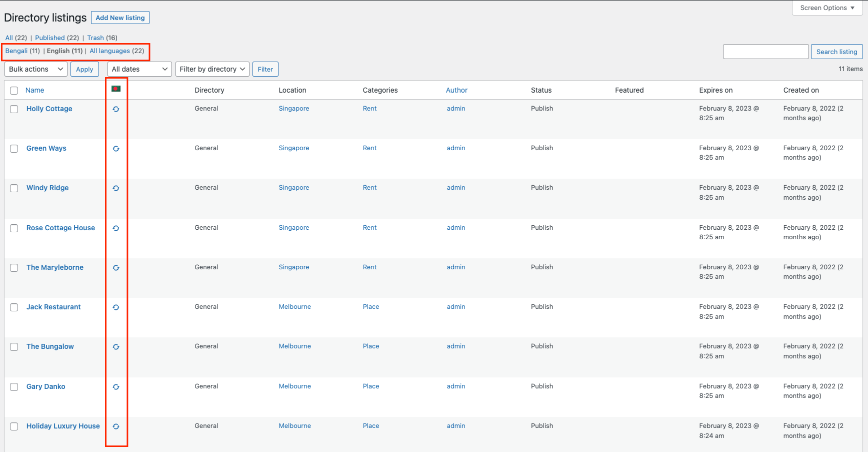Image resolution: width=868 pixels, height=452 pixels.
Task: Click translation icon for The Bungalow
Action: click(x=116, y=347)
